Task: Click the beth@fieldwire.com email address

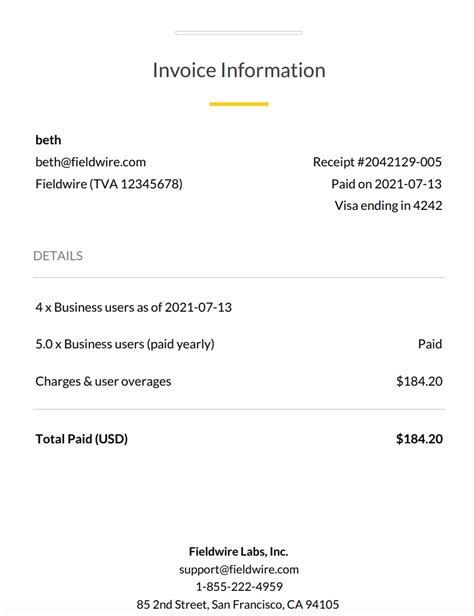Action: coord(91,162)
